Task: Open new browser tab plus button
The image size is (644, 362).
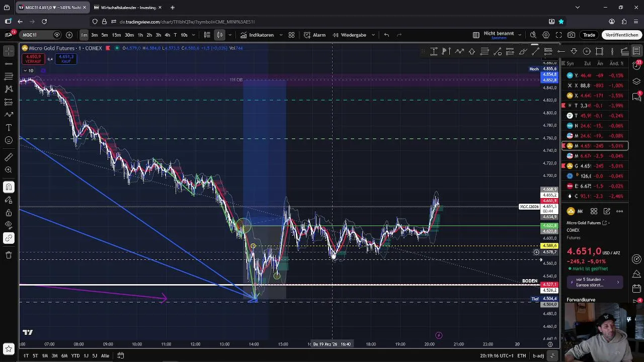Action: (172, 8)
